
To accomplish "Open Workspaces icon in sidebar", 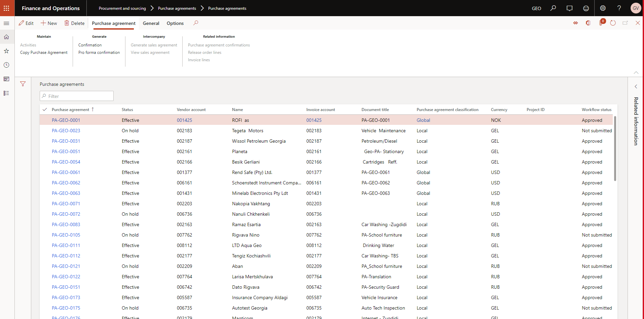I will (x=6, y=79).
